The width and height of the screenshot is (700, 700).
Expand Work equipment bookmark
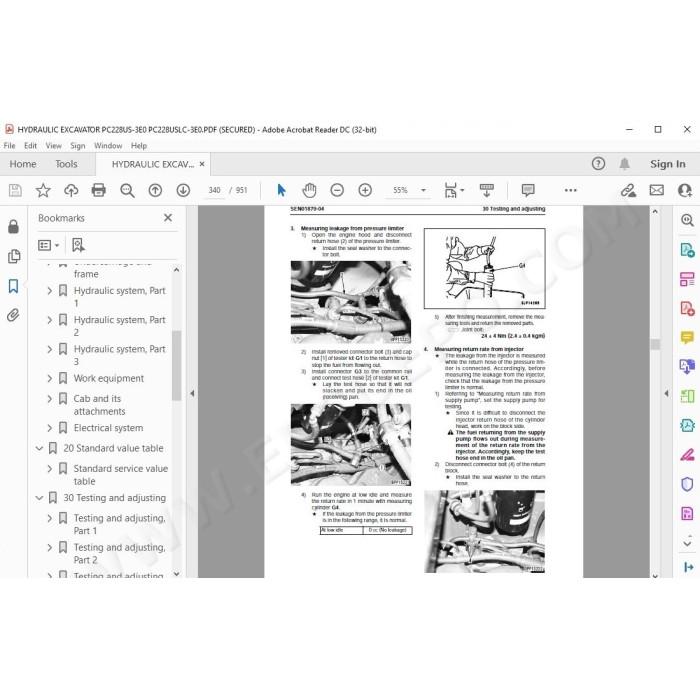[x=50, y=379]
